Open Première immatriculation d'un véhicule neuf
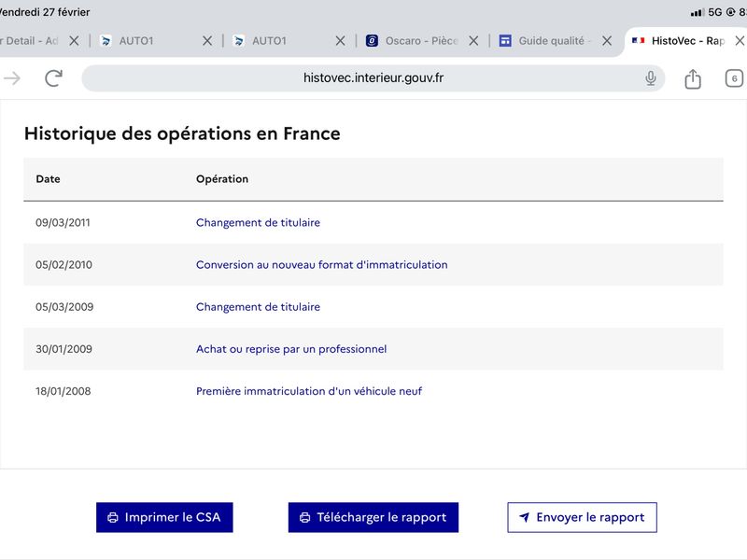 309,391
